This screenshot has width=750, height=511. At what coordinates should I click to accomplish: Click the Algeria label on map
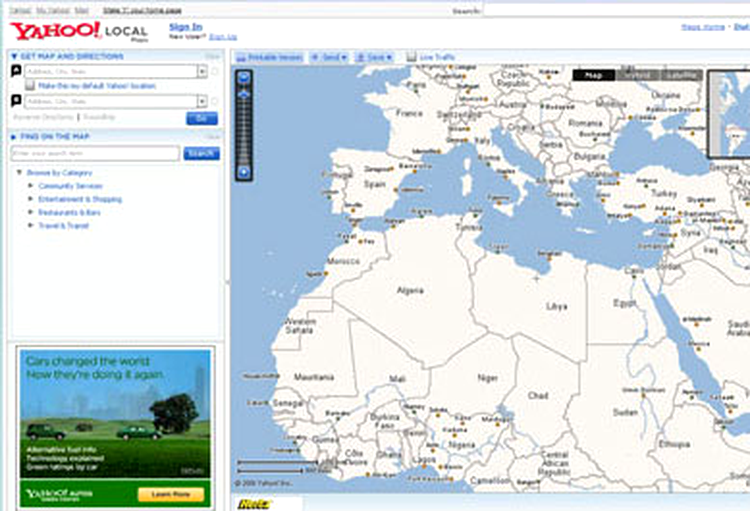click(x=410, y=290)
